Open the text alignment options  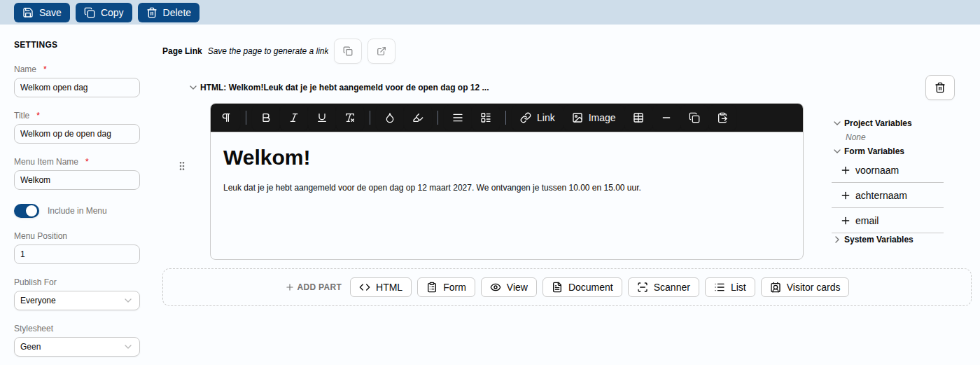(458, 118)
